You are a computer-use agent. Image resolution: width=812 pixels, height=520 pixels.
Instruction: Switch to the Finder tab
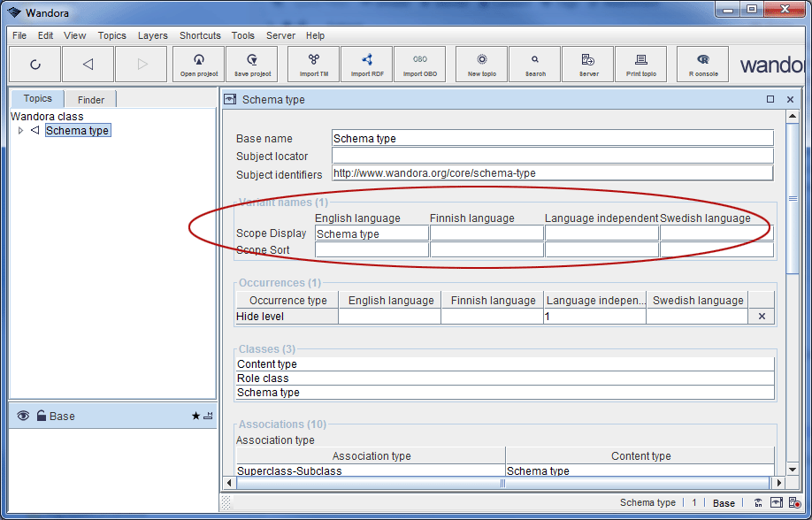[x=90, y=100]
